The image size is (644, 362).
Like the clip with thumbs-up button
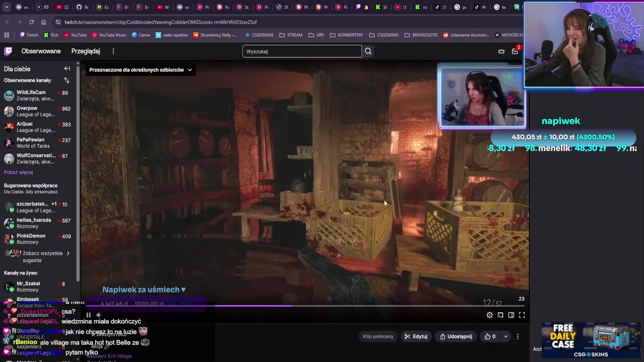[x=490, y=336]
